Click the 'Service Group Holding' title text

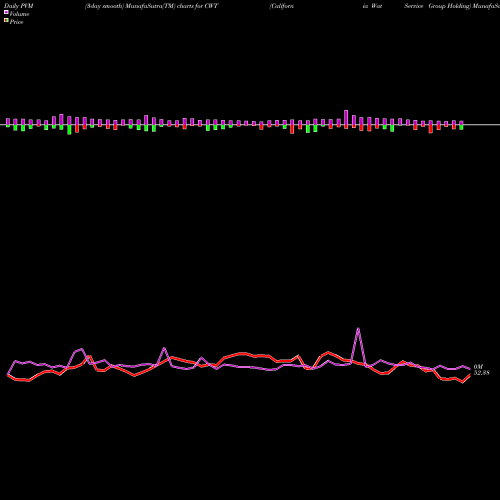click(x=437, y=6)
